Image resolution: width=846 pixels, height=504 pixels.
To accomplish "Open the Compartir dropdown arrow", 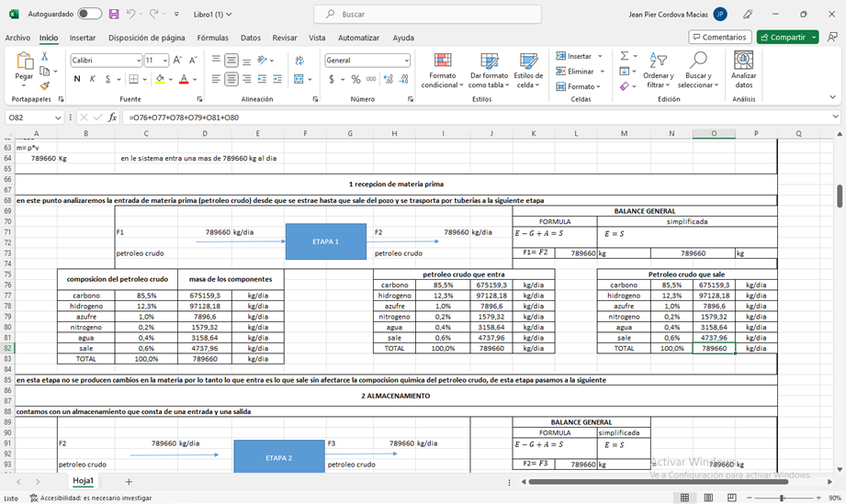I will (x=814, y=38).
